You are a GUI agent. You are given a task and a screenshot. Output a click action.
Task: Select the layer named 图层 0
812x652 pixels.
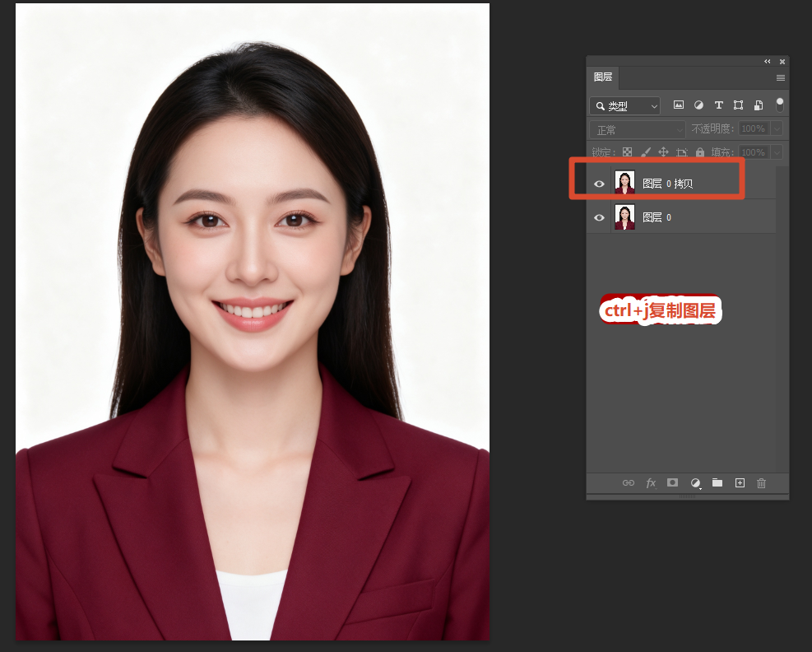click(x=657, y=217)
